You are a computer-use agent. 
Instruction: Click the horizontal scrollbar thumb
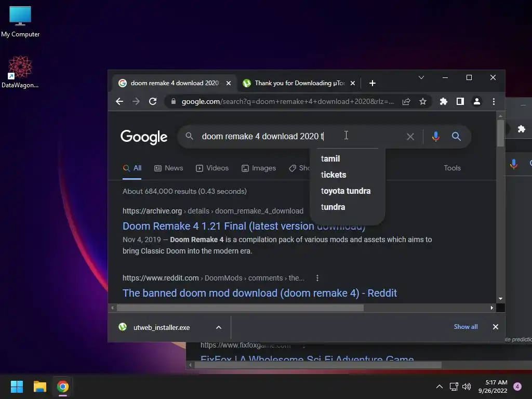pos(240,308)
